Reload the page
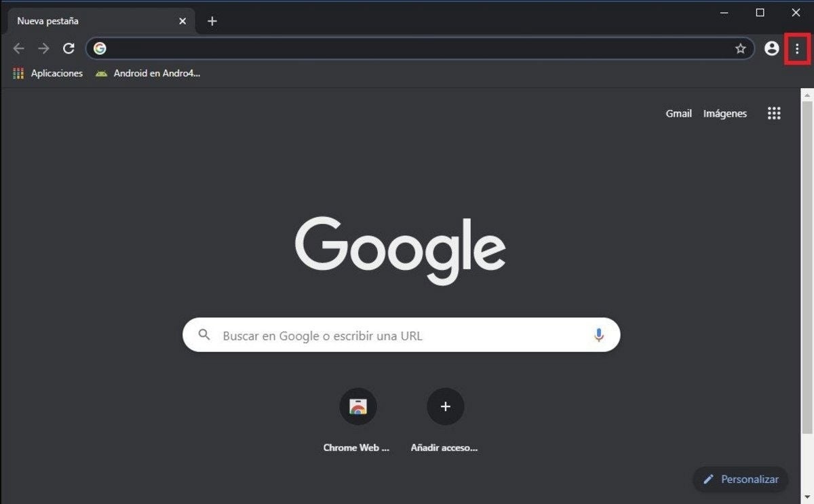Screen dimensions: 814x504 (x=69, y=49)
